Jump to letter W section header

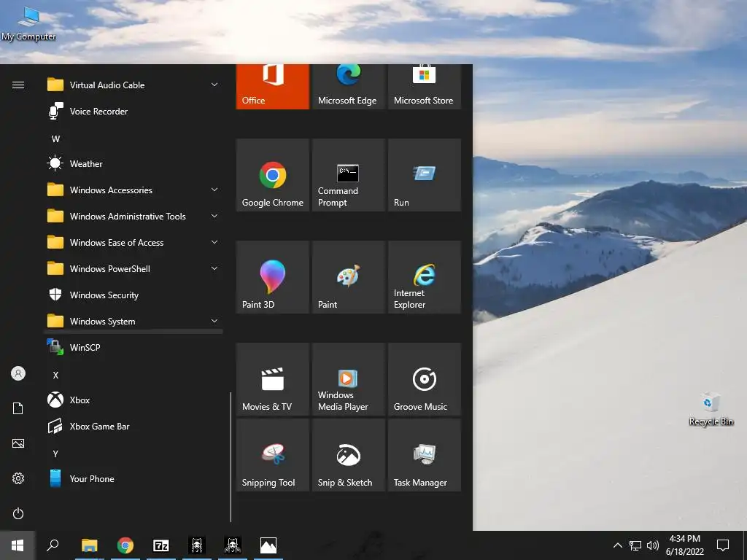coord(55,139)
